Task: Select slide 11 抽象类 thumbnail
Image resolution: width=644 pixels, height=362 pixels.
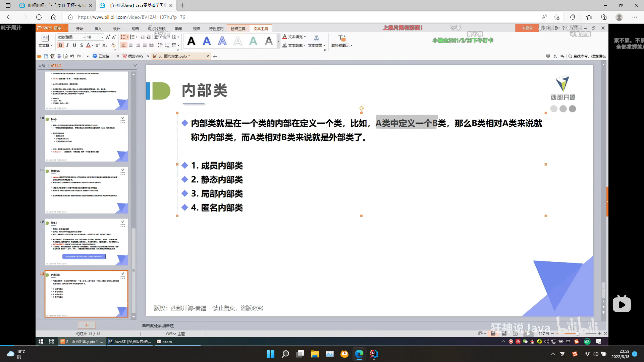Action: [x=87, y=190]
